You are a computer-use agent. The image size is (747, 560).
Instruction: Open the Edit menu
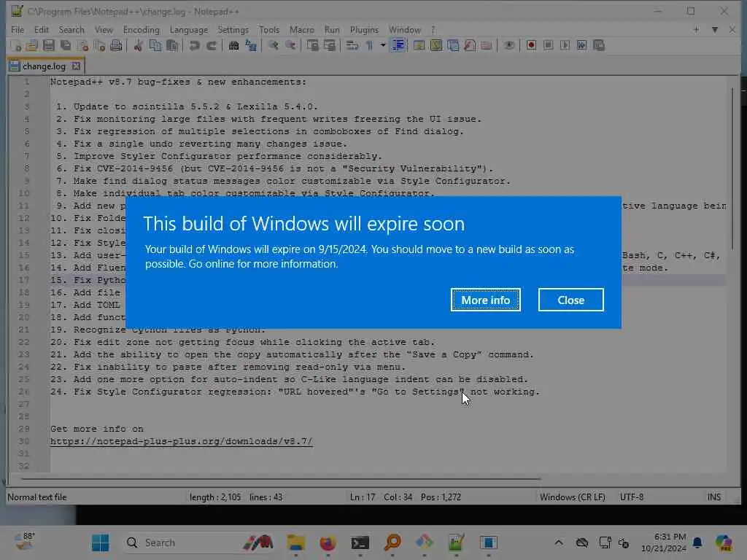(x=42, y=29)
